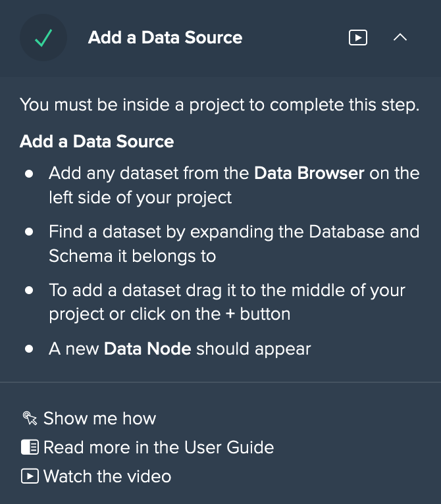Select the 'Add a Data Source' subheading
This screenshot has width=441, height=504.
(x=97, y=141)
